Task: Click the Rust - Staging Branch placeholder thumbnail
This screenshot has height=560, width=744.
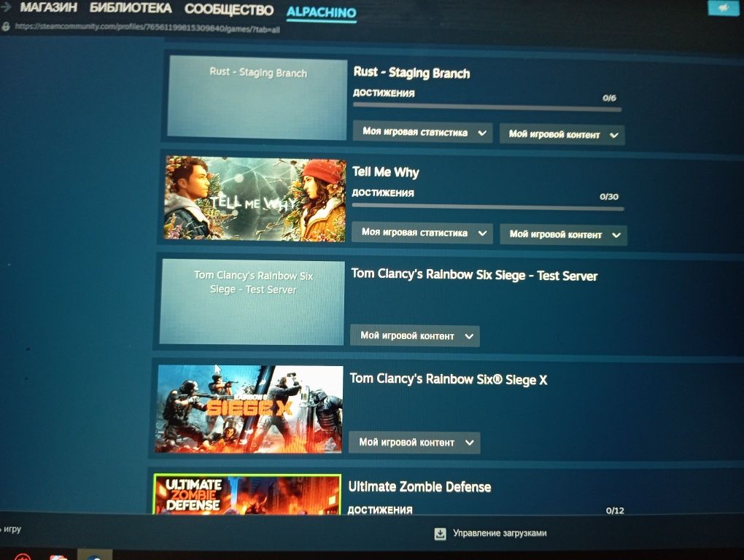Action: 257,98
